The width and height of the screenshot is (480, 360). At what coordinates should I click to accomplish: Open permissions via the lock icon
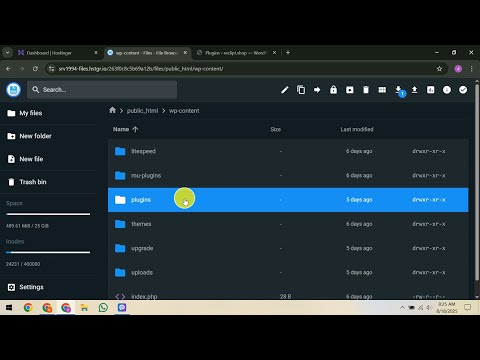pos(333,90)
